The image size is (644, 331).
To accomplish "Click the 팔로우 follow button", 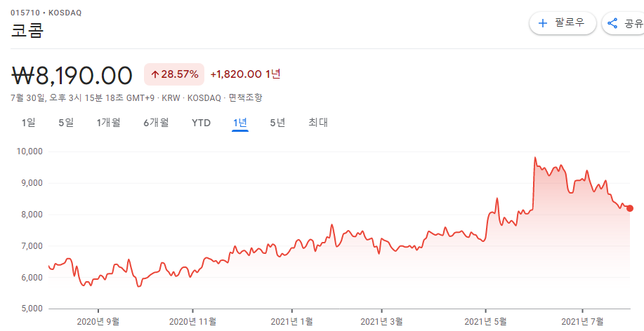I will [563, 23].
